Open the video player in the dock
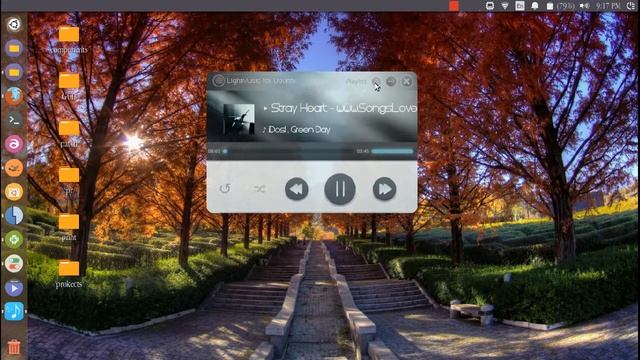640x360 pixels. pyautogui.click(x=14, y=288)
